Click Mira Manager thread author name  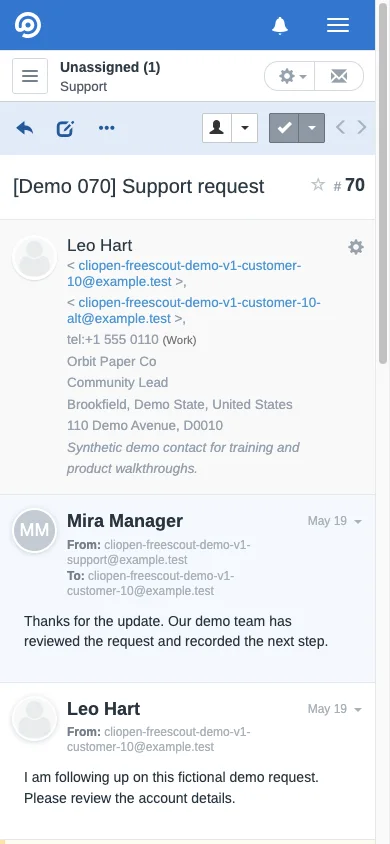(x=125, y=521)
